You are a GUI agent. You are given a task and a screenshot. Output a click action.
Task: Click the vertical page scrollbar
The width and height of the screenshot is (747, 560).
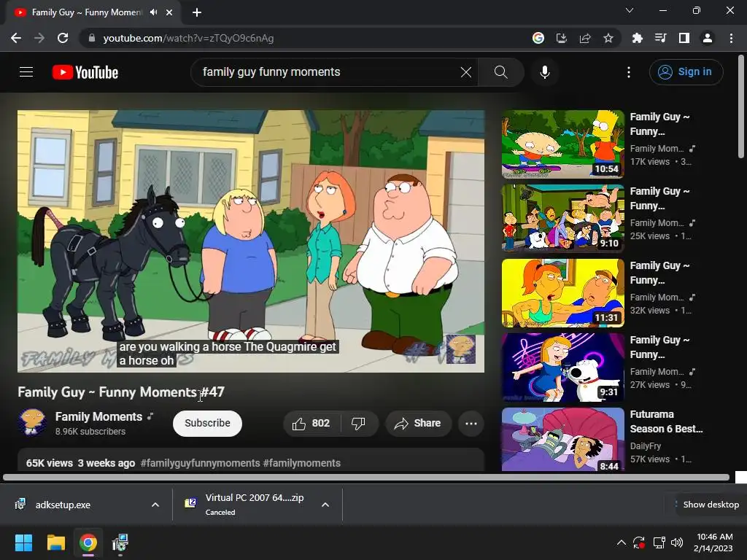[741, 106]
